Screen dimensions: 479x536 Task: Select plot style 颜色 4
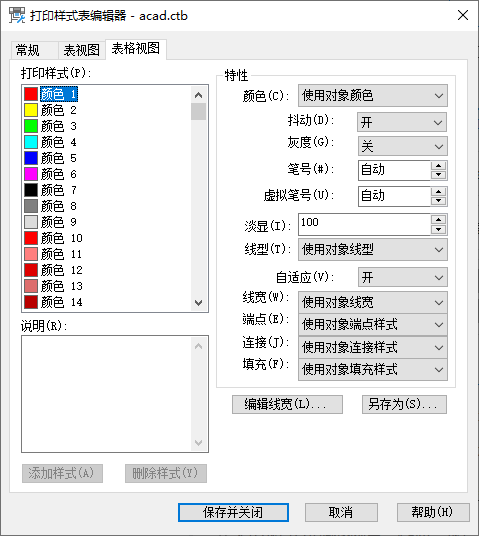click(59, 142)
